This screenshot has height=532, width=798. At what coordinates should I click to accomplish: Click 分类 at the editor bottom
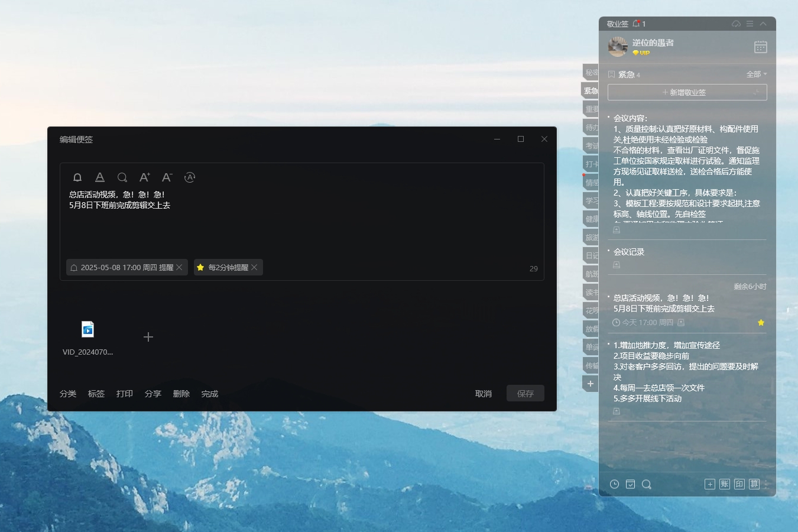tap(68, 394)
